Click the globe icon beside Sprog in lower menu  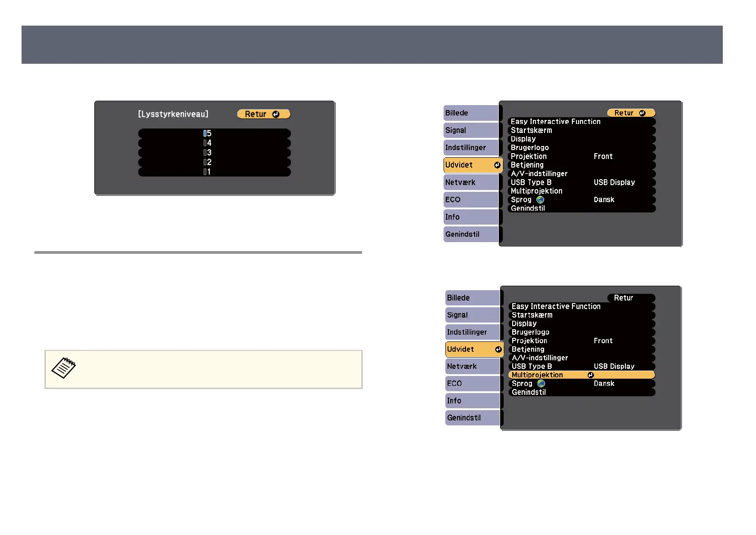[541, 384]
